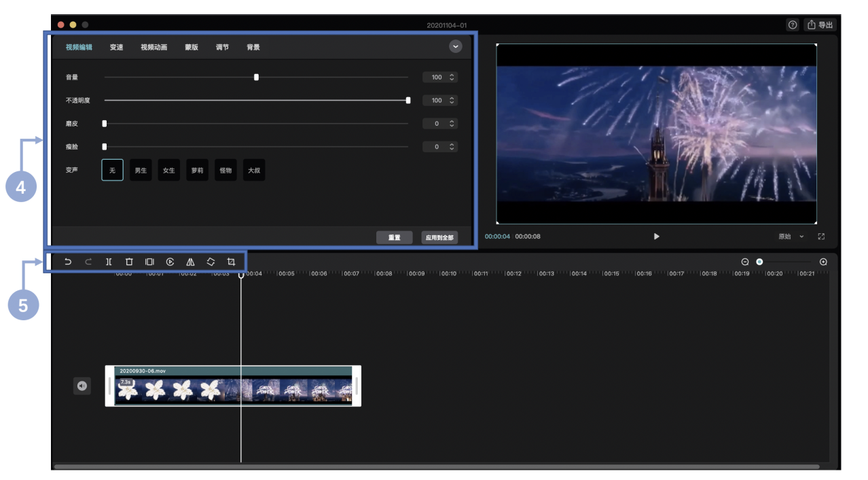The height and width of the screenshot is (480, 868).
Task: Click the 重置 button
Action: [394, 238]
